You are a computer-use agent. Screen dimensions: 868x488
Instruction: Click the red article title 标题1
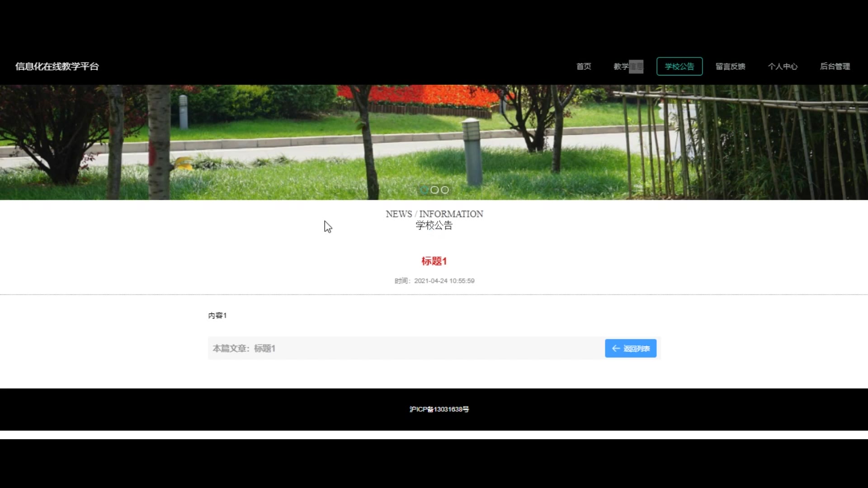(434, 261)
